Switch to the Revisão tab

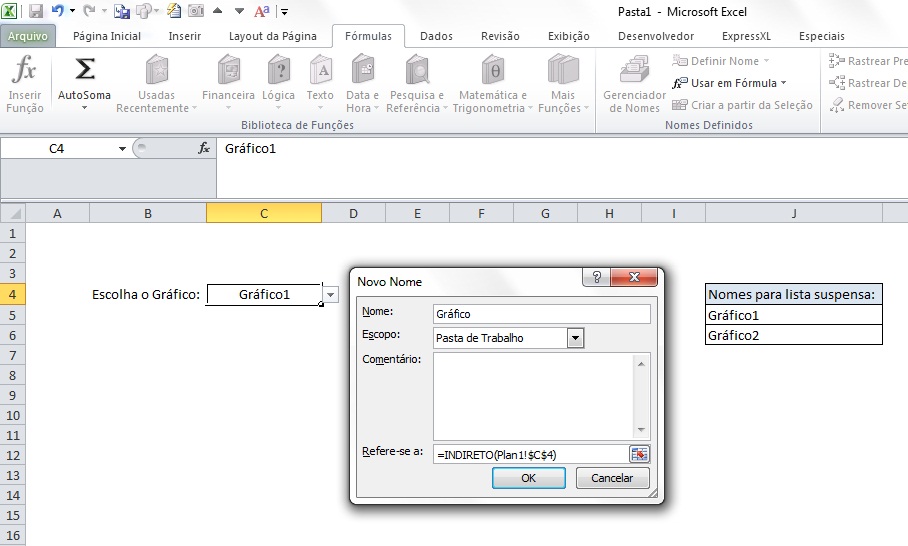pos(500,36)
